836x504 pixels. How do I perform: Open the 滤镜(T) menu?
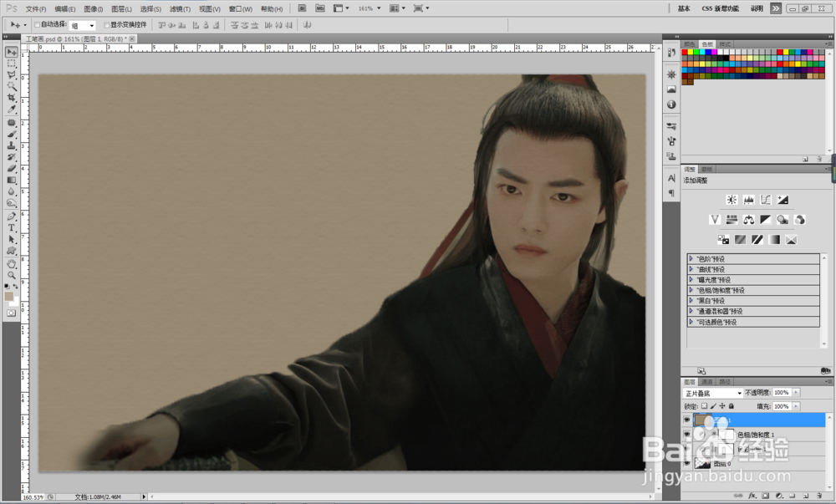click(x=180, y=9)
